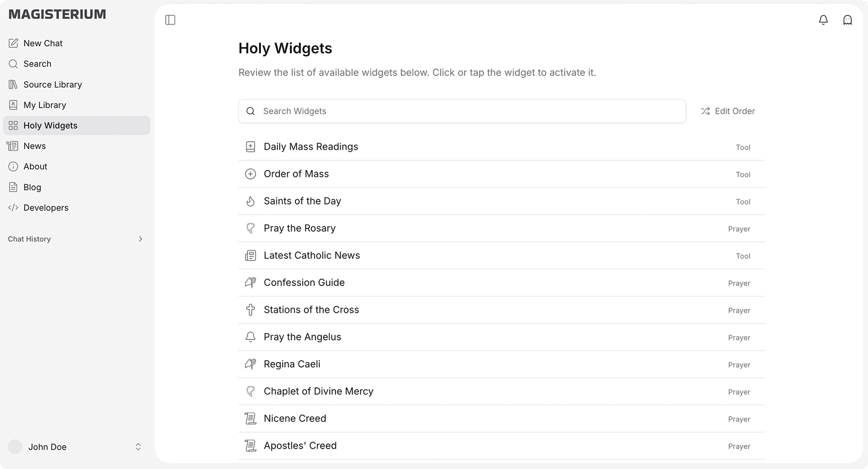868x469 pixels.
Task: Click the Saints of the Day flame icon
Action: tap(250, 201)
